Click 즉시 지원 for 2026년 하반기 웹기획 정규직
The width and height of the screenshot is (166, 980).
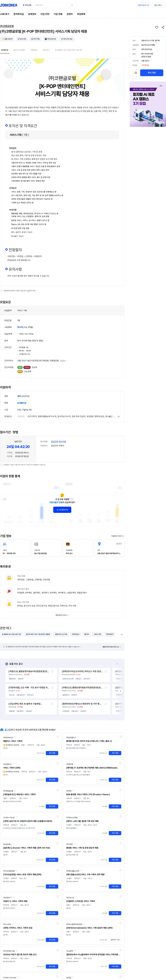point(52,966)
